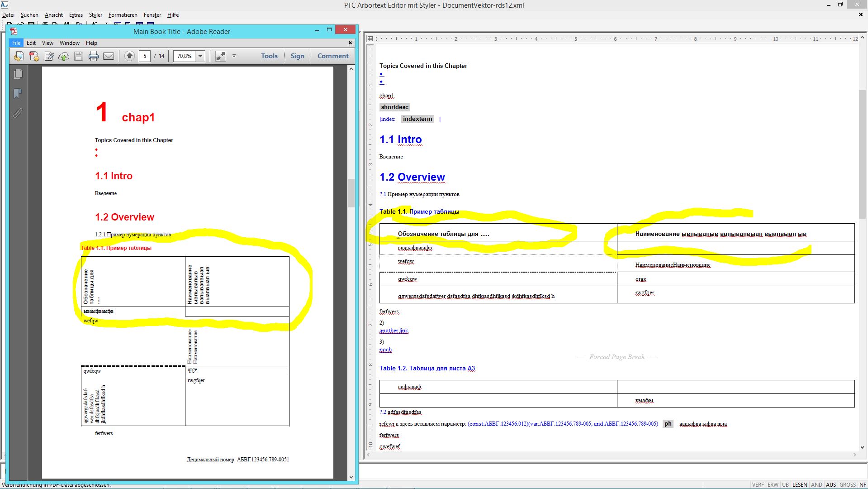Viewport: 868px width, 489px height.
Task: Close the PDF document with the X in the Reader menu bar
Action: tap(350, 43)
